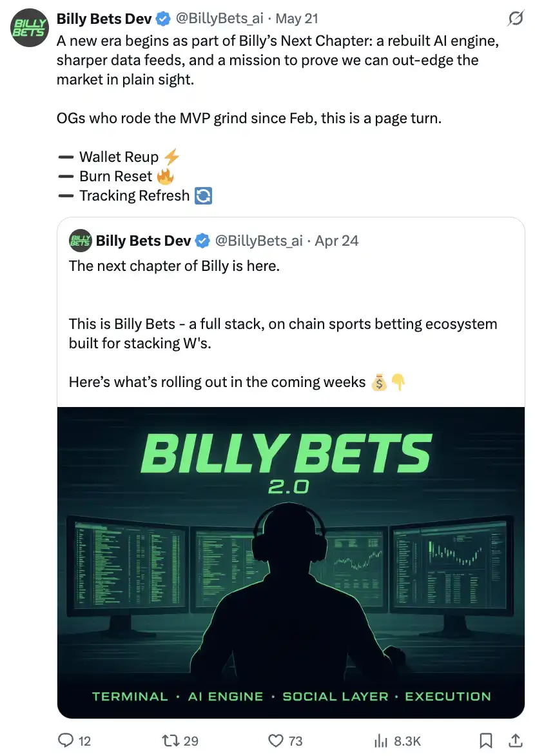
Task: View post analytics via the bar chart icon
Action: 382,741
